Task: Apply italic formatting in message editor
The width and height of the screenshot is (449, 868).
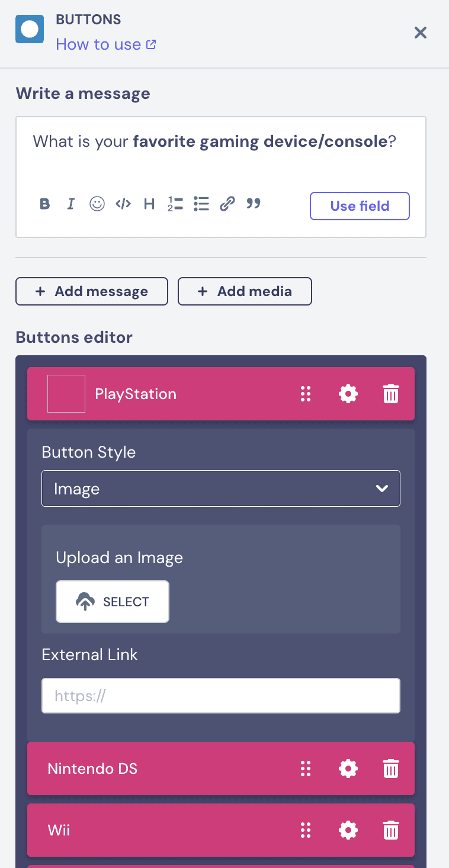Action: [x=71, y=204]
